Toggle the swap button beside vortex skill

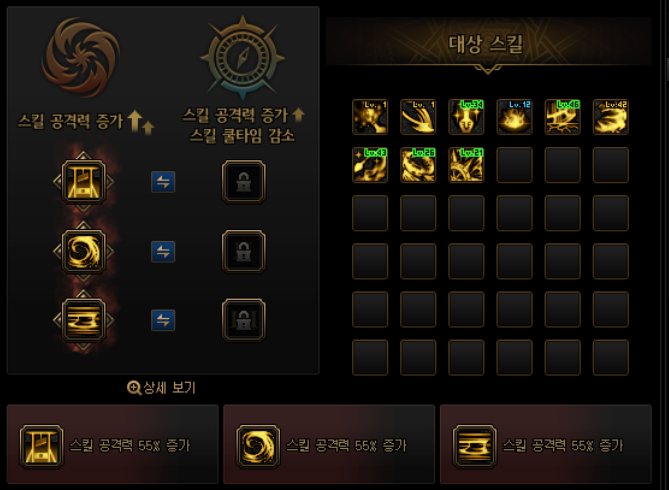click(x=163, y=251)
